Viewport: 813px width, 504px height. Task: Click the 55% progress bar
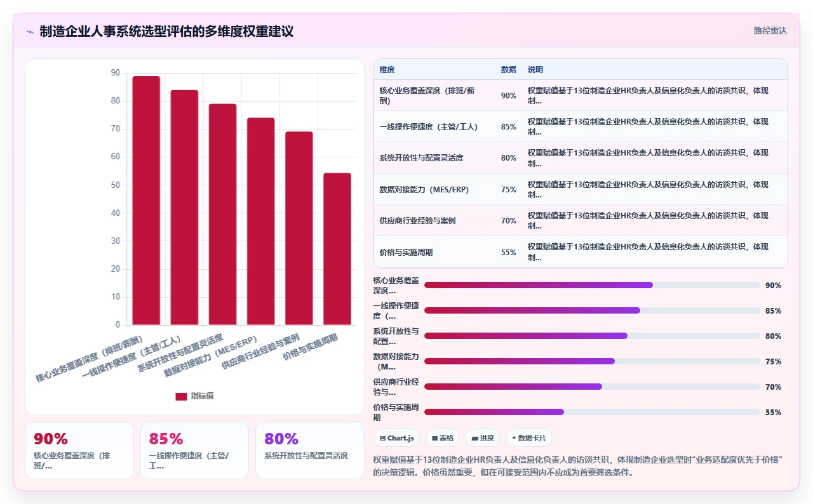pyautogui.click(x=592, y=412)
